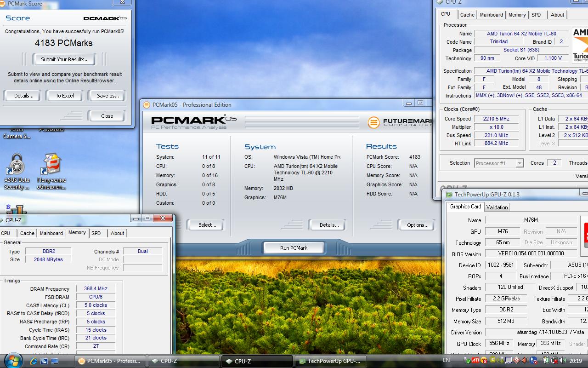Screen dimensions: 588x368
Task: Close the PCMark Score dialog via Close button
Action: (x=107, y=116)
